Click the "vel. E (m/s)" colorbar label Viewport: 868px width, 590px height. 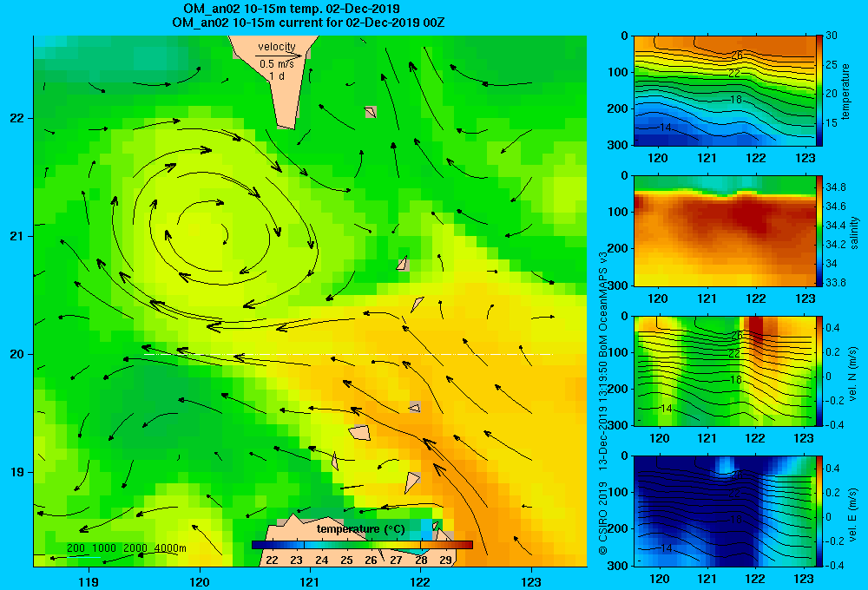tap(854, 515)
